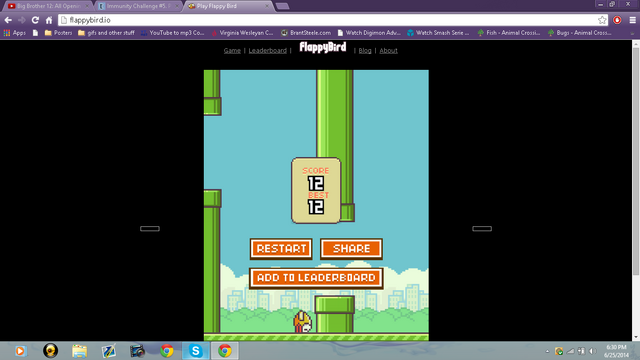The width and height of the screenshot is (640, 360).
Task: Click the Share score button
Action: [351, 249]
